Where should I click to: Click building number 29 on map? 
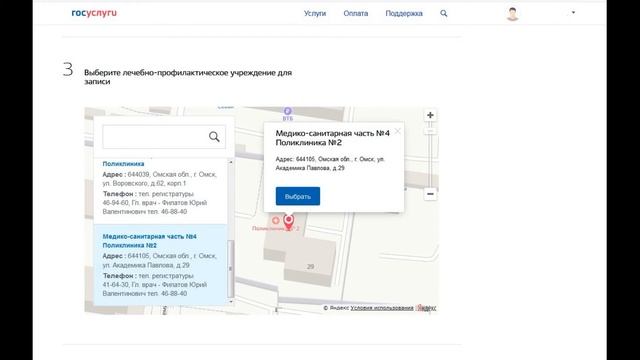[x=311, y=267]
